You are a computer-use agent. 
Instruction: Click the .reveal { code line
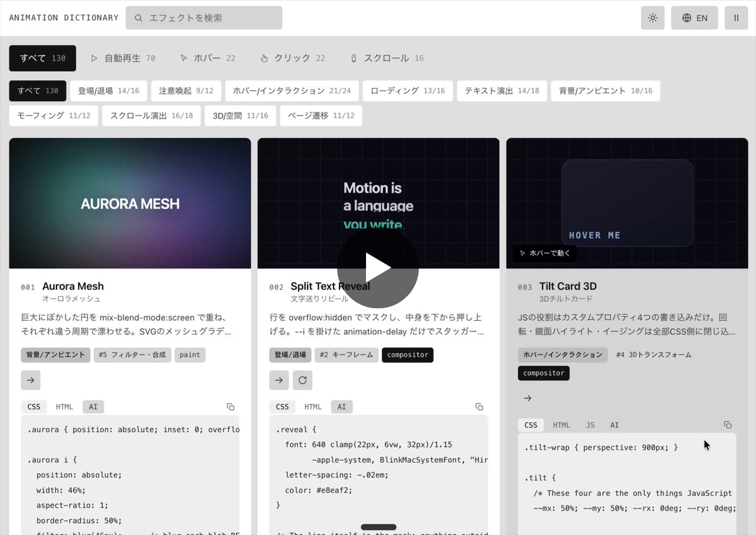(x=296, y=430)
